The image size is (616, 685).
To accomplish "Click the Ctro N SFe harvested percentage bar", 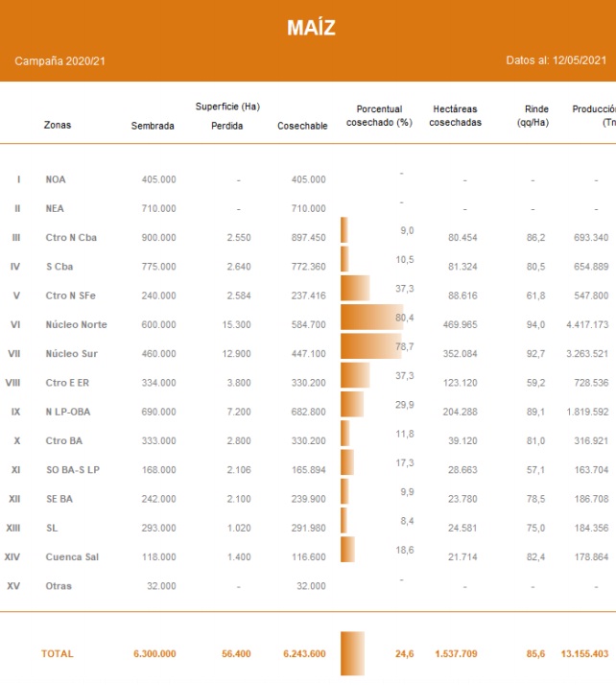I will pos(355,288).
